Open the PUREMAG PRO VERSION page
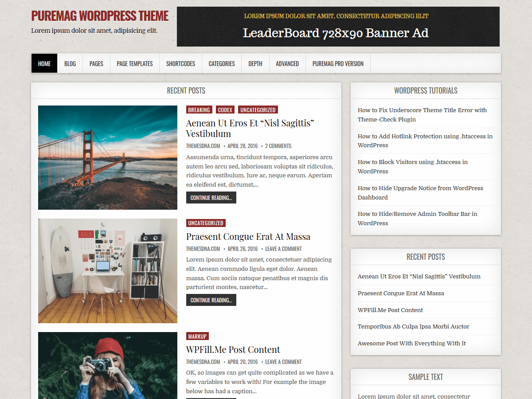The height and width of the screenshot is (399, 532). point(338,63)
